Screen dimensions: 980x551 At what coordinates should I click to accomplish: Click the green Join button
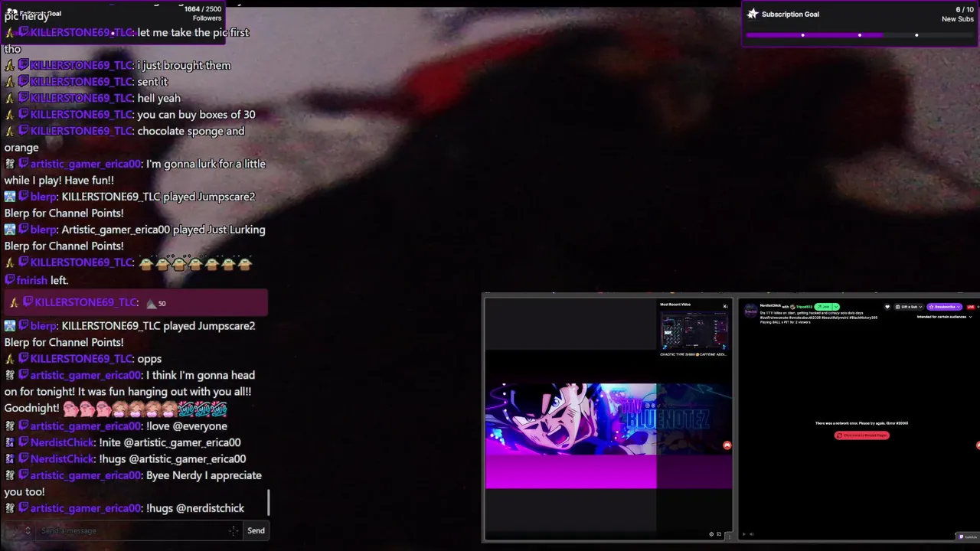tap(824, 307)
